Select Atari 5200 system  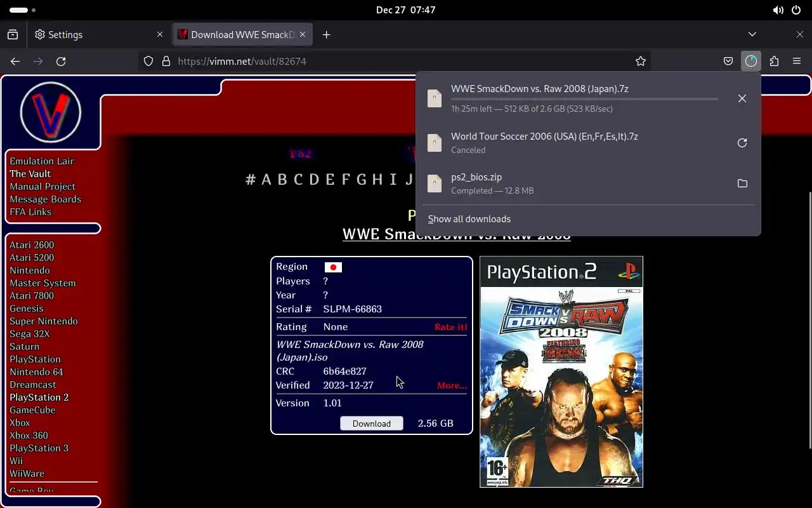click(x=32, y=258)
